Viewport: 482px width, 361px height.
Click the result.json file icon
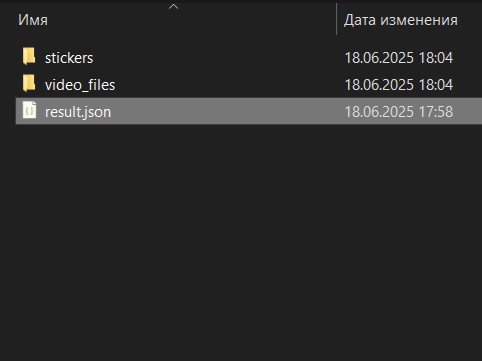coord(29,110)
